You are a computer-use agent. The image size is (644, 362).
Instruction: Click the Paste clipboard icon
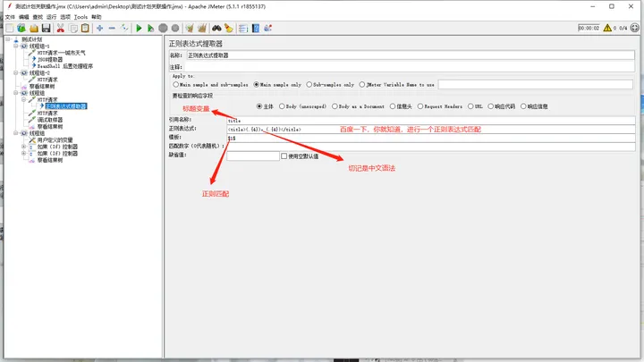click(x=85, y=28)
